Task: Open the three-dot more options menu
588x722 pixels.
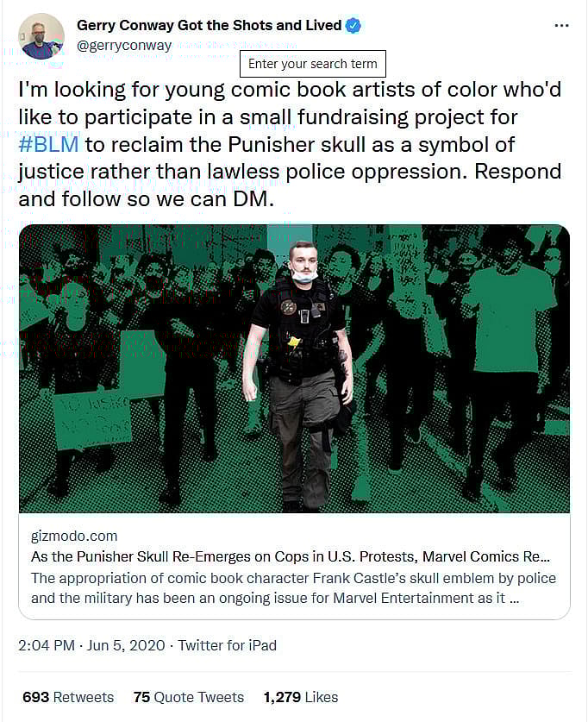Action: coord(561,26)
